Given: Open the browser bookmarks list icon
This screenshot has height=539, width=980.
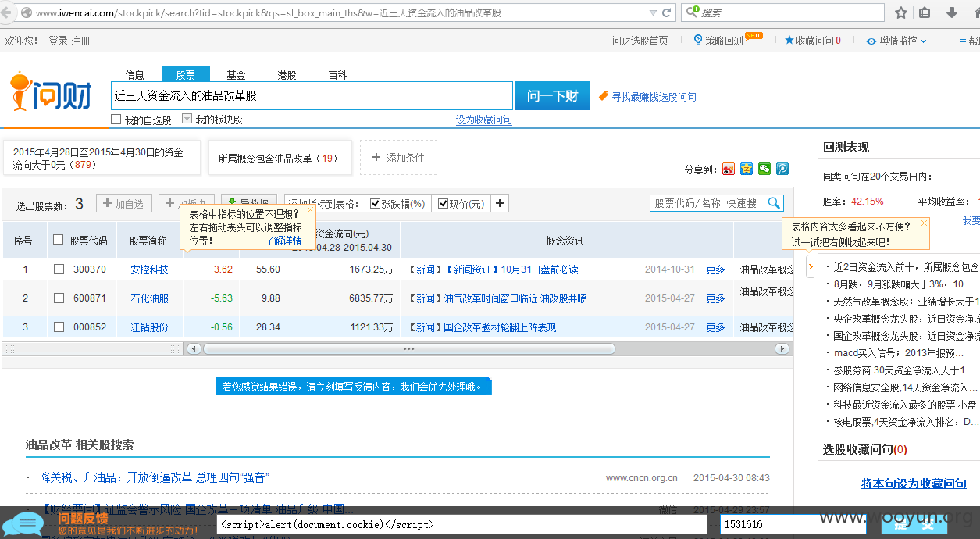Looking at the screenshot, I should (x=925, y=12).
